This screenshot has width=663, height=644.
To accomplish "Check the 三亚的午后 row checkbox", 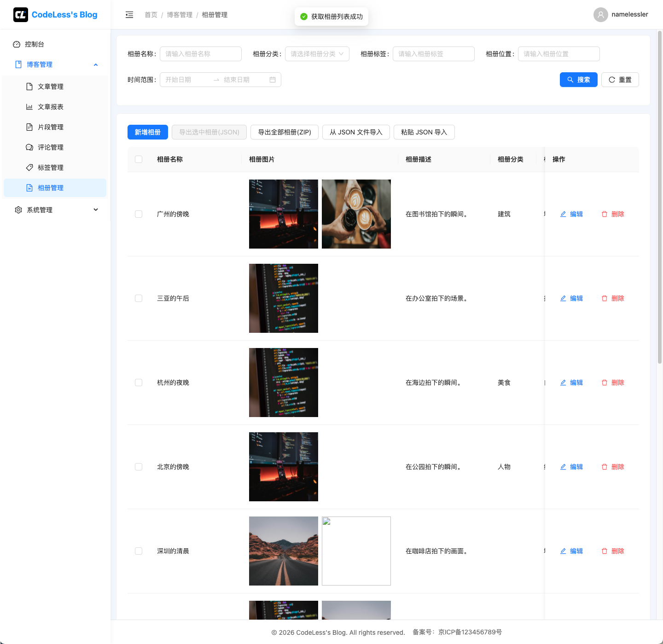I will tap(139, 298).
